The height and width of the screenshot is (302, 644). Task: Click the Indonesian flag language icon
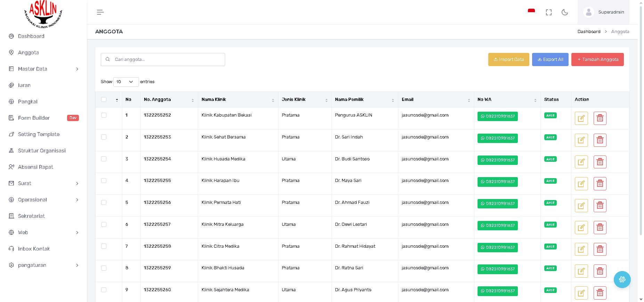coord(531,11)
